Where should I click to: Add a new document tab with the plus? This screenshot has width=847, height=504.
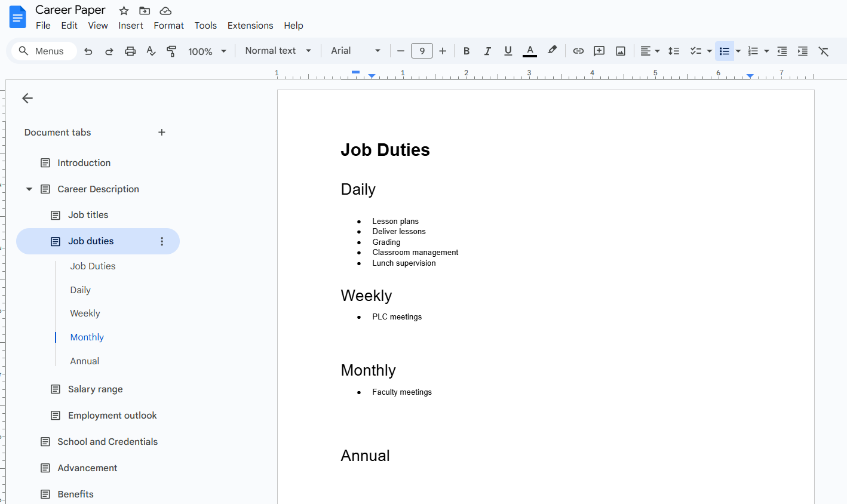coord(162,133)
